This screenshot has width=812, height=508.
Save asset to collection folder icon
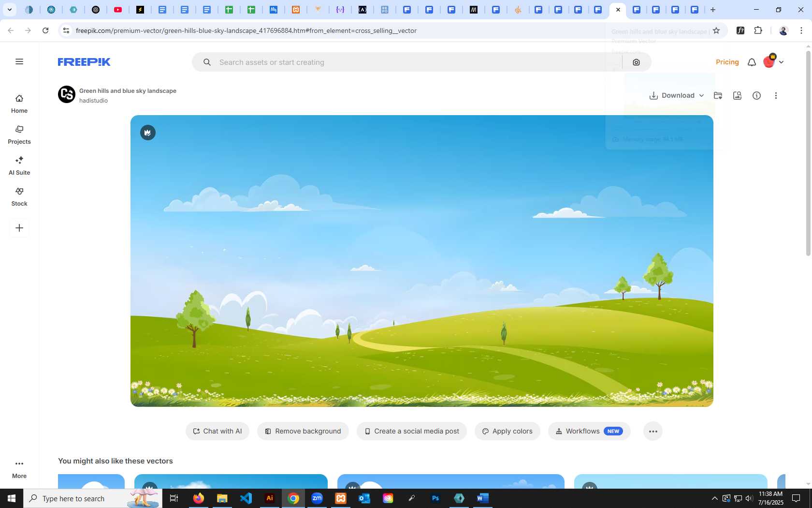coord(718,95)
